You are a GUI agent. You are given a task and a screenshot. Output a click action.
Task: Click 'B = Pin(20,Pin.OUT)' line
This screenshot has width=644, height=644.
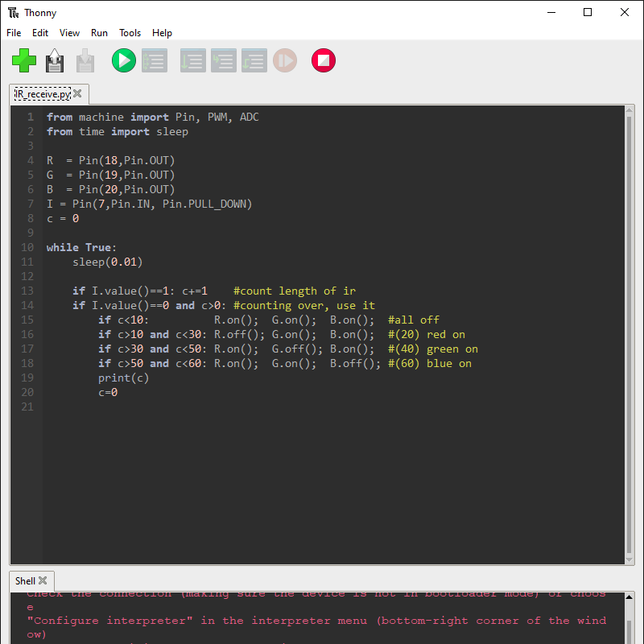pyautogui.click(x=111, y=189)
